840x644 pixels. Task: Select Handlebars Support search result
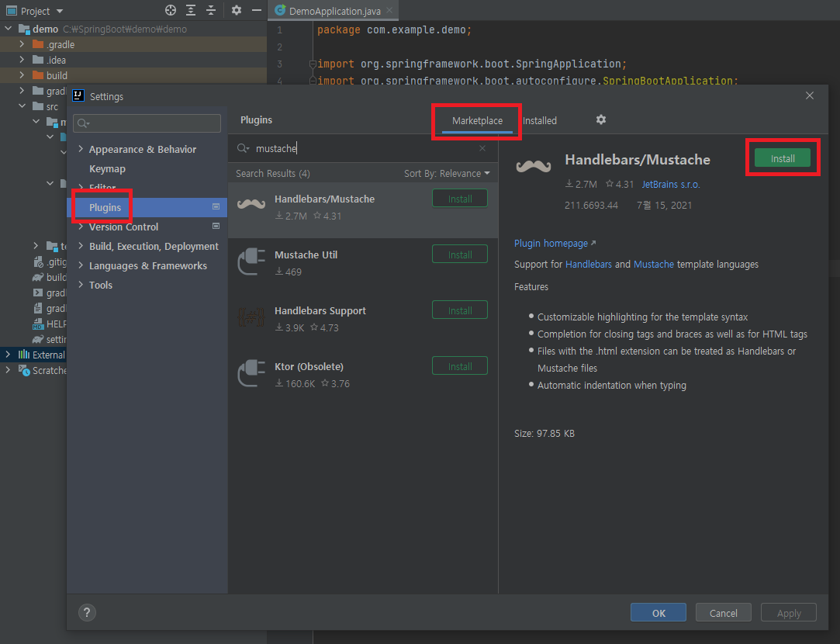pyautogui.click(x=363, y=321)
